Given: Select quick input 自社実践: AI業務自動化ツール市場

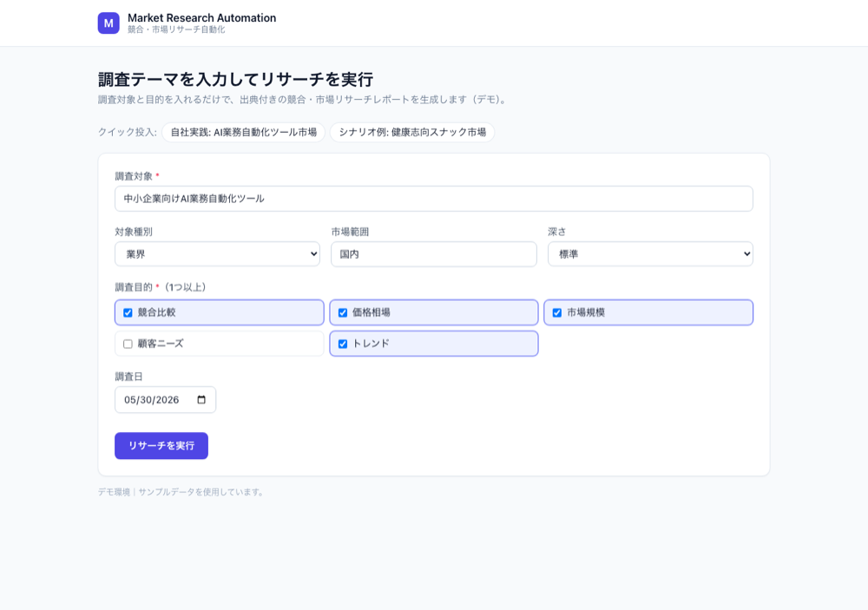Looking at the screenshot, I should coord(244,132).
